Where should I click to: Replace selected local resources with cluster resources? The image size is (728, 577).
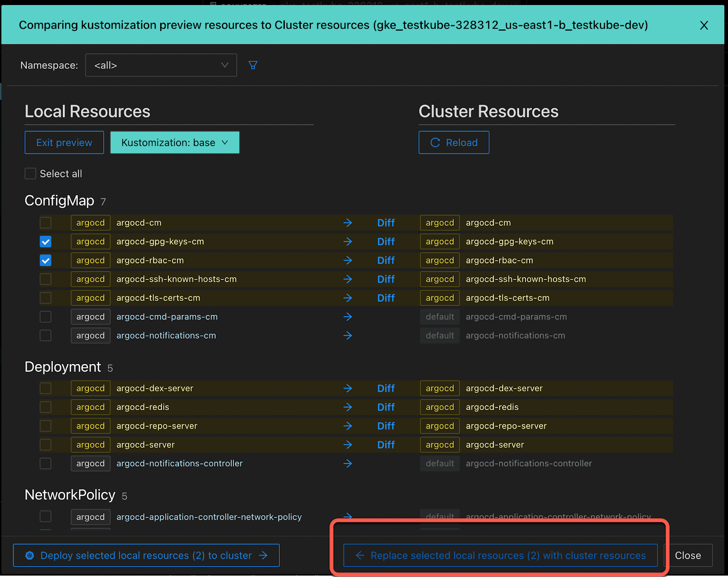click(500, 555)
